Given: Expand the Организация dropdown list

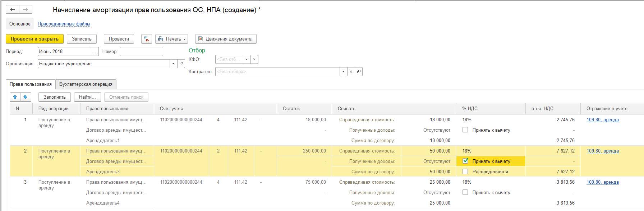Looking at the screenshot, I should 173,64.
